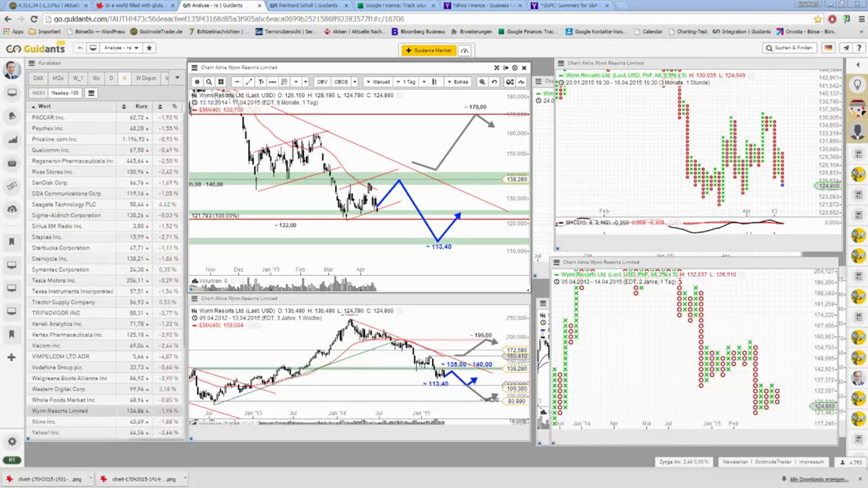This screenshot has height=488, width=868.
Task: Open the Impressum footer link
Action: coord(812,462)
